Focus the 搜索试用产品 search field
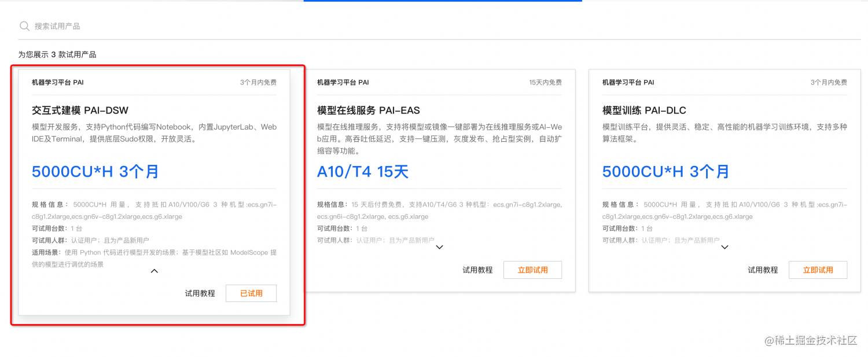Image resolution: width=868 pixels, height=357 pixels. [x=439, y=26]
